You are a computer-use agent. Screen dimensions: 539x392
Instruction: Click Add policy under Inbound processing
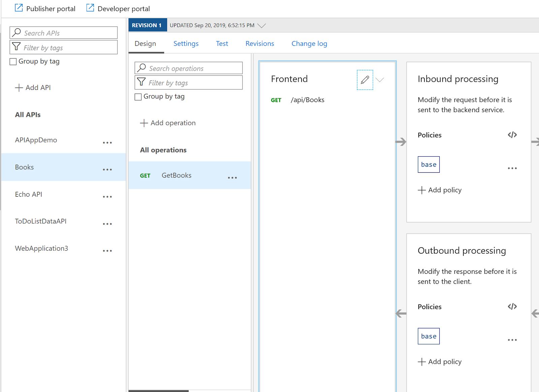coord(439,190)
